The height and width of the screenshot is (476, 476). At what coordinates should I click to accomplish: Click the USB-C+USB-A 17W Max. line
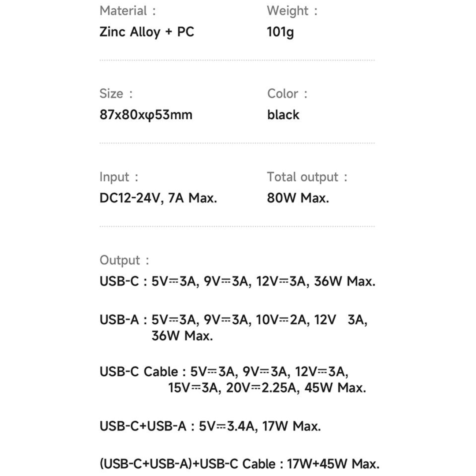(x=210, y=426)
